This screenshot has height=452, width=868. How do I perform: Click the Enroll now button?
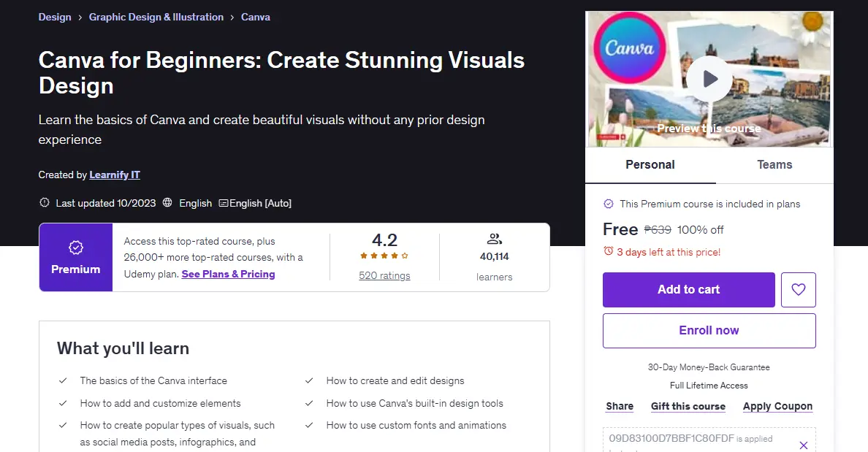[x=709, y=331]
